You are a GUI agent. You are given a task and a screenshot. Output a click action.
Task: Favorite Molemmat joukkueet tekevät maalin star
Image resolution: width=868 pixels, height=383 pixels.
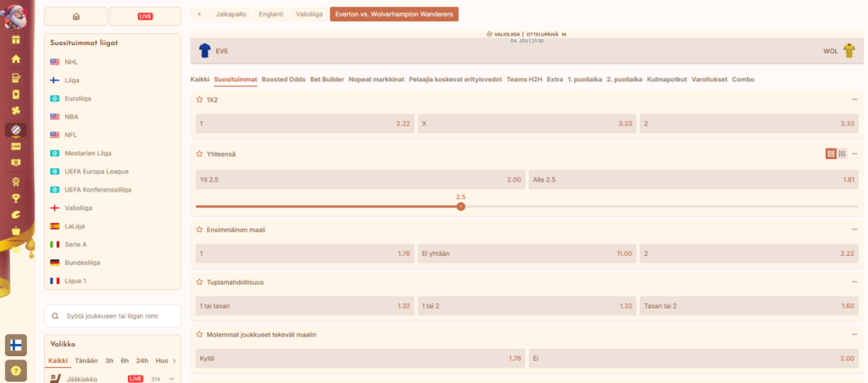199,335
